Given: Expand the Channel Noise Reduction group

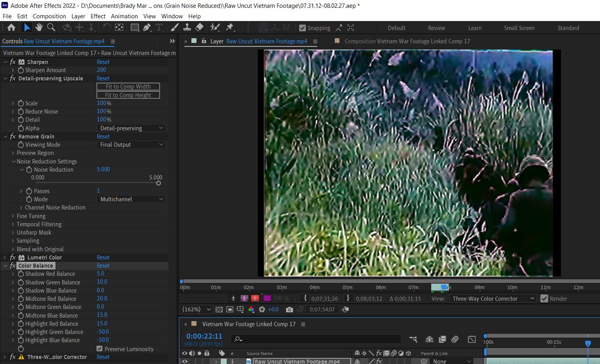Looking at the screenshot, I should pyautogui.click(x=21, y=208).
